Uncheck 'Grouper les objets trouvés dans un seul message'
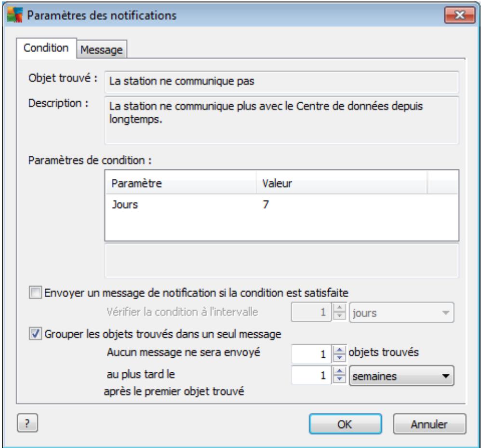The width and height of the screenshot is (481, 448). [x=35, y=334]
